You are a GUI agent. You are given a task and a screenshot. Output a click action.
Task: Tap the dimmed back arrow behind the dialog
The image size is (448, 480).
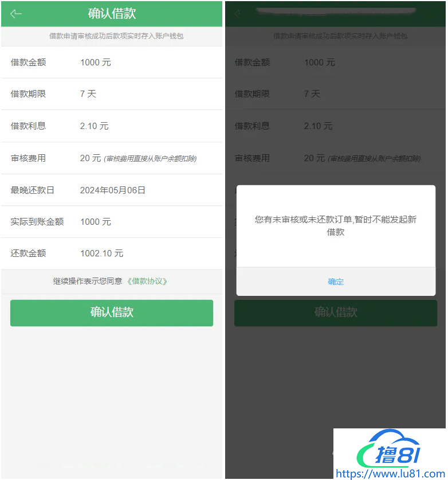[237, 14]
